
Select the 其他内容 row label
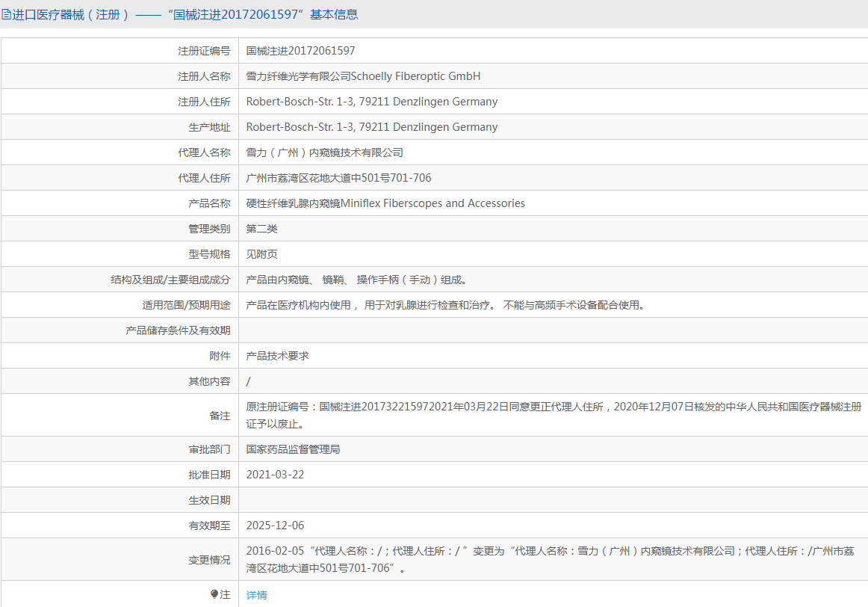[209, 382]
